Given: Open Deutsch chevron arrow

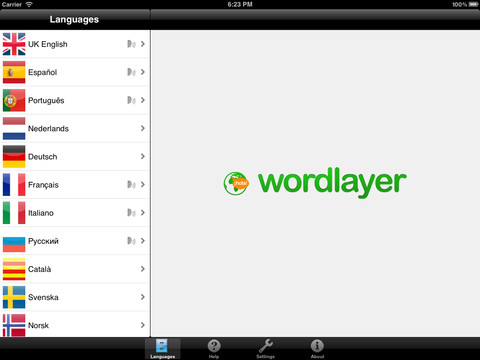Looking at the screenshot, I should tap(143, 157).
